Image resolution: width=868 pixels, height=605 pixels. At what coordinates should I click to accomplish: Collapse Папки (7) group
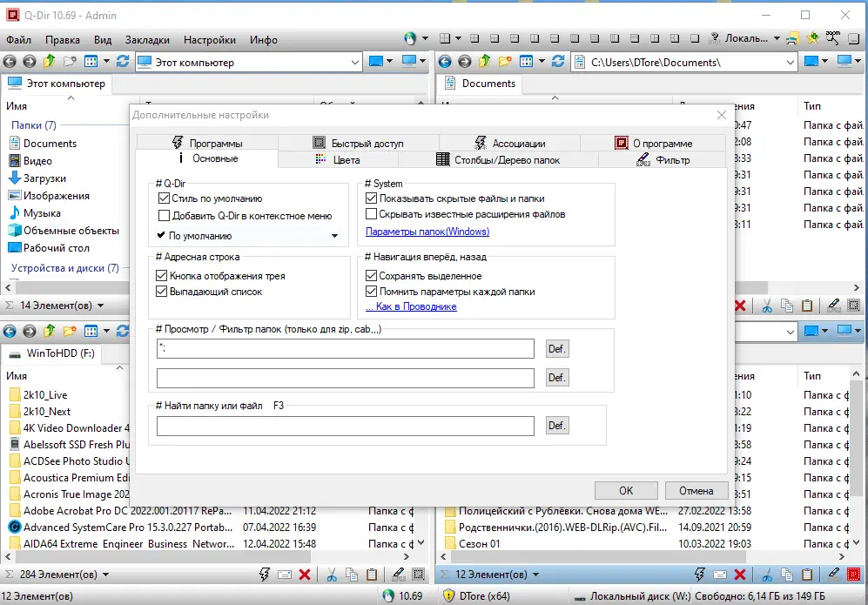click(34, 125)
